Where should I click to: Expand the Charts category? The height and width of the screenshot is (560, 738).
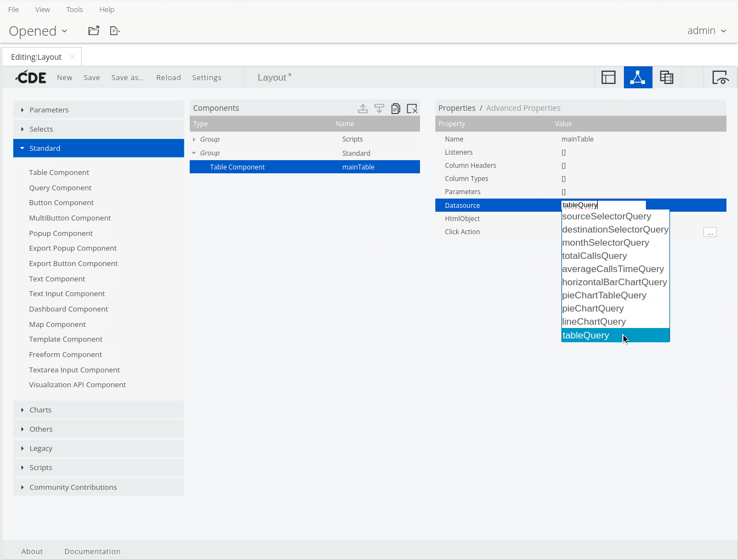pos(41,410)
